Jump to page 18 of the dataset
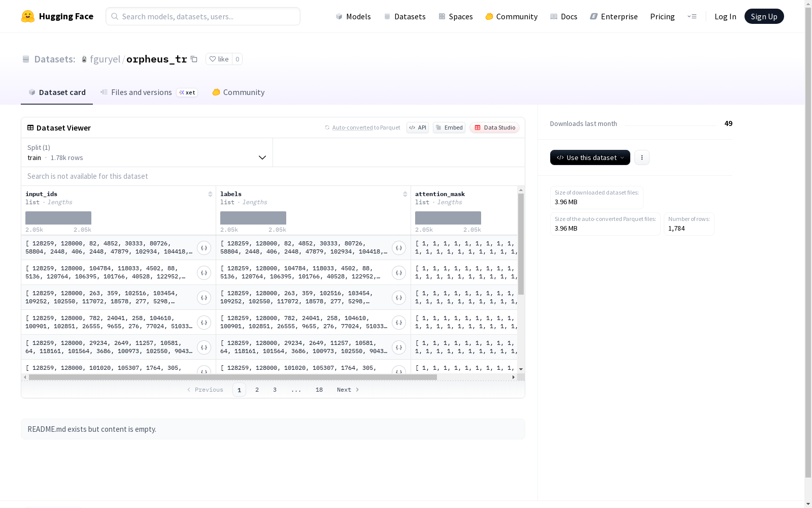Viewport: 812px width, 508px height. click(x=319, y=390)
